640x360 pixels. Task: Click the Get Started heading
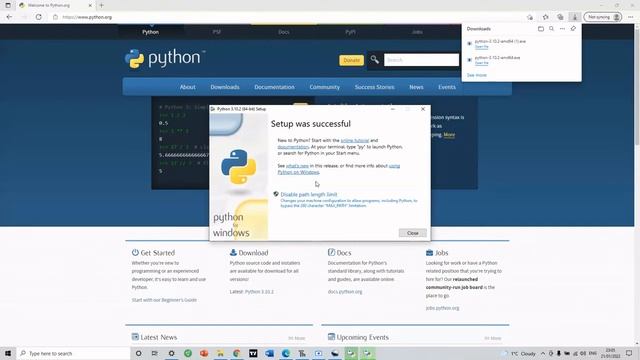coord(158,253)
